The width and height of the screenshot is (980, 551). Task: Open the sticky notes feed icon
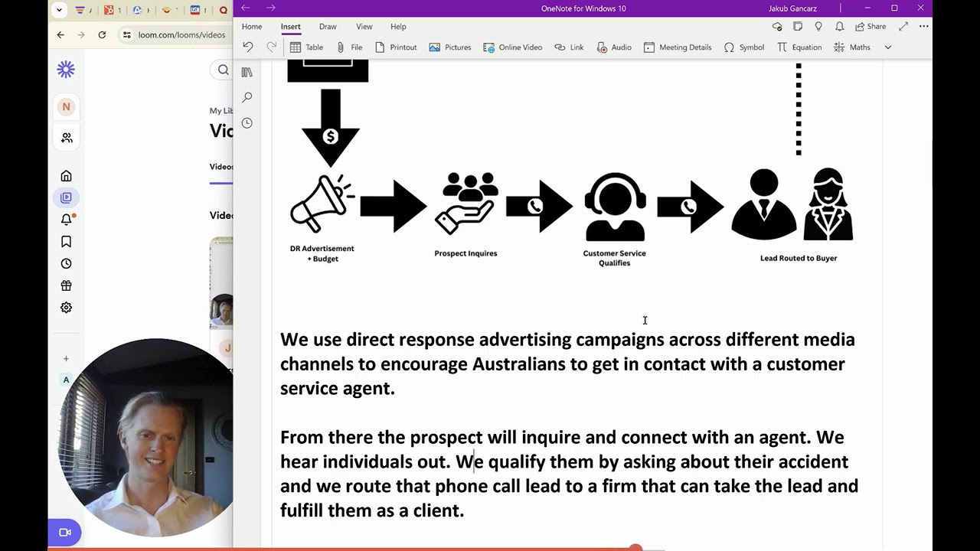click(x=798, y=26)
